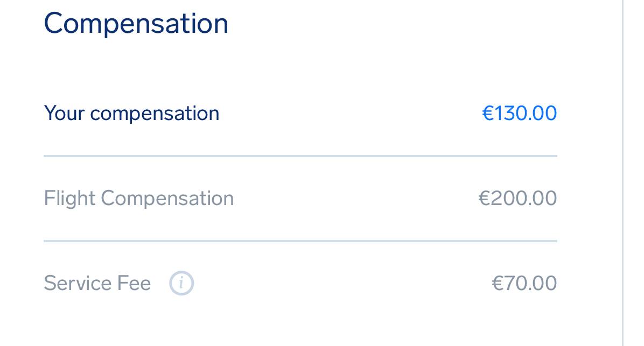
Task: Click the divider below Flight Compensation
Action: pyautogui.click(x=300, y=241)
